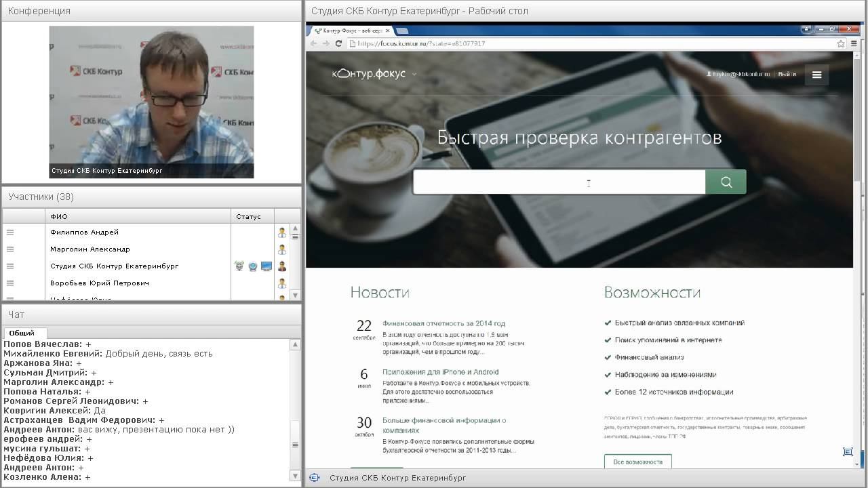Screen dimensions: 868x488
Task: Click the Новости section heading
Action: pyautogui.click(x=380, y=293)
